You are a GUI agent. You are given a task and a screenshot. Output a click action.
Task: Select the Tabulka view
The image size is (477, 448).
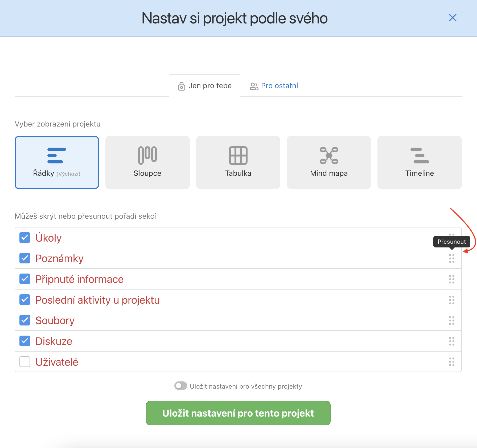pyautogui.click(x=238, y=162)
